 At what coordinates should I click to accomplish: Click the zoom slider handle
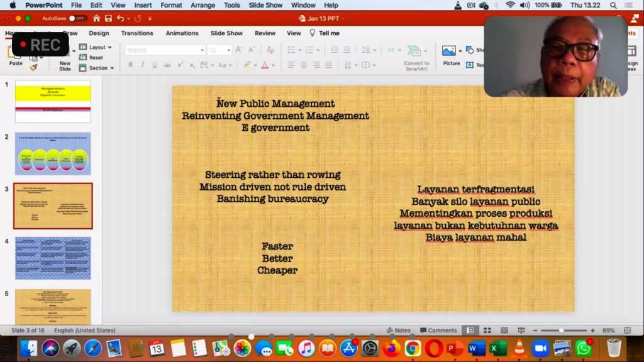coord(561,331)
